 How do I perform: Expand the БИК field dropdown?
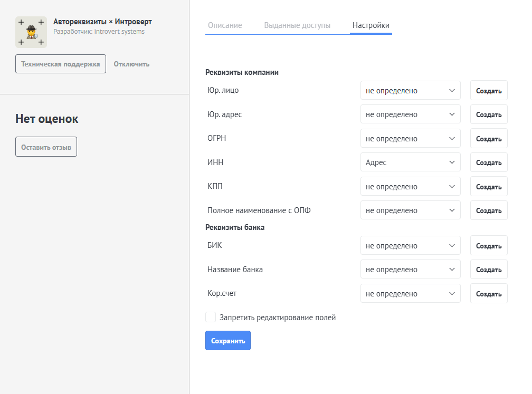tap(410, 245)
